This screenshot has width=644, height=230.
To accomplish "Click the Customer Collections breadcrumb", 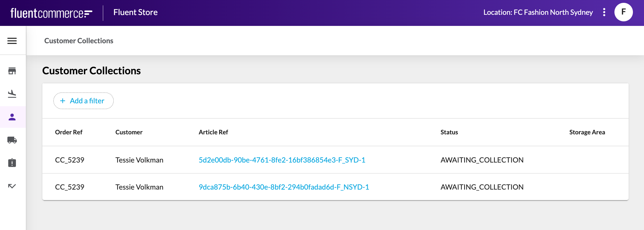I will [79, 41].
